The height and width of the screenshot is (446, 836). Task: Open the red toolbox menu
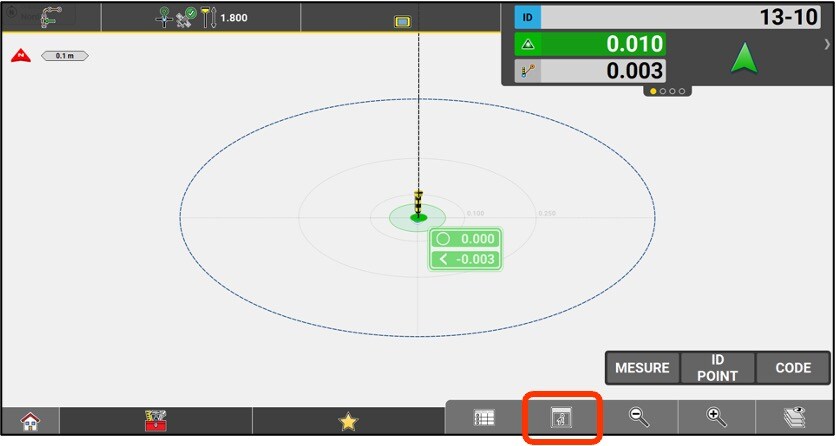click(155, 421)
